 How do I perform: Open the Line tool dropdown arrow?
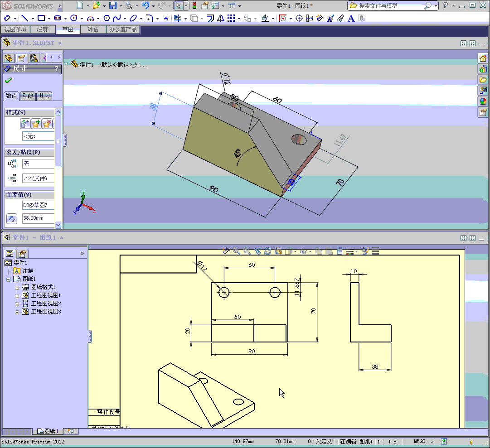pyautogui.click(x=33, y=19)
